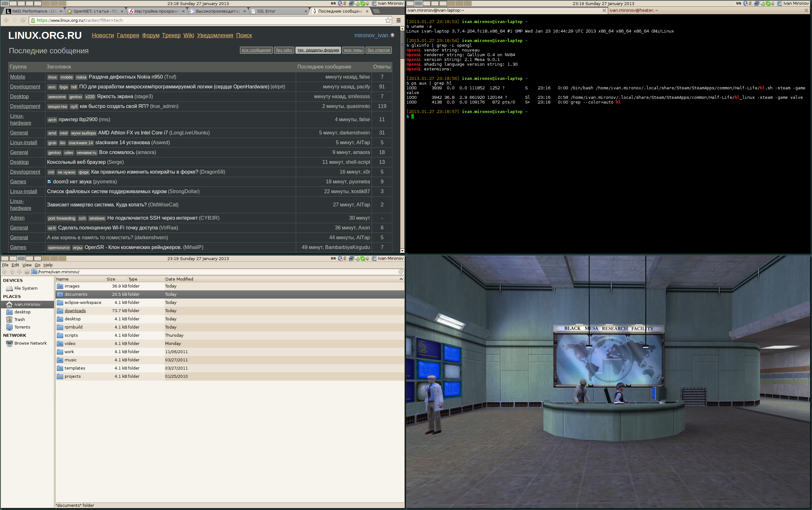
Task: Click network tray icon above the terminal
Action: 756,3
